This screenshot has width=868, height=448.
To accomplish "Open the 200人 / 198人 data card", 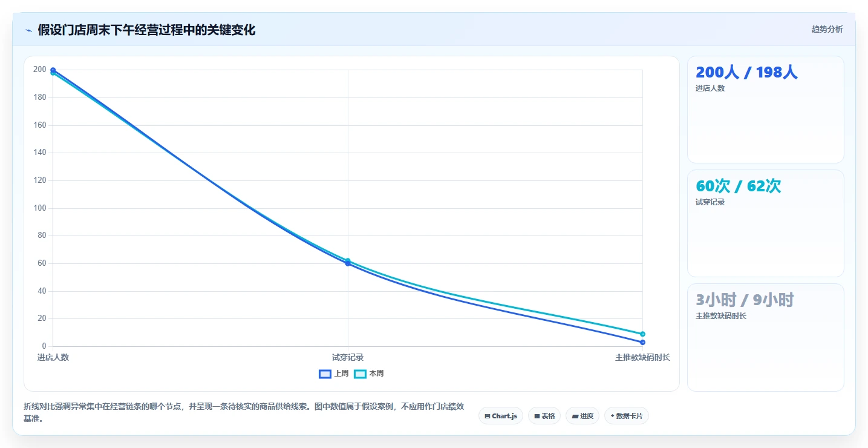I will point(765,110).
